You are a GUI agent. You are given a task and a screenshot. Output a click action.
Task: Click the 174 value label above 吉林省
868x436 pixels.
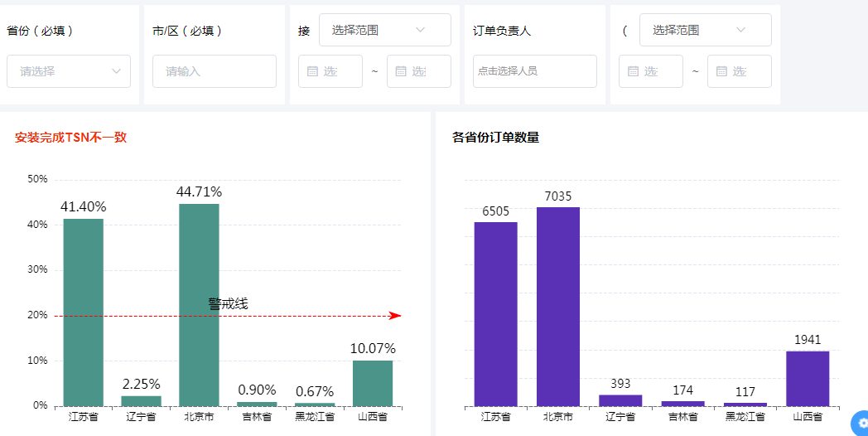click(682, 390)
